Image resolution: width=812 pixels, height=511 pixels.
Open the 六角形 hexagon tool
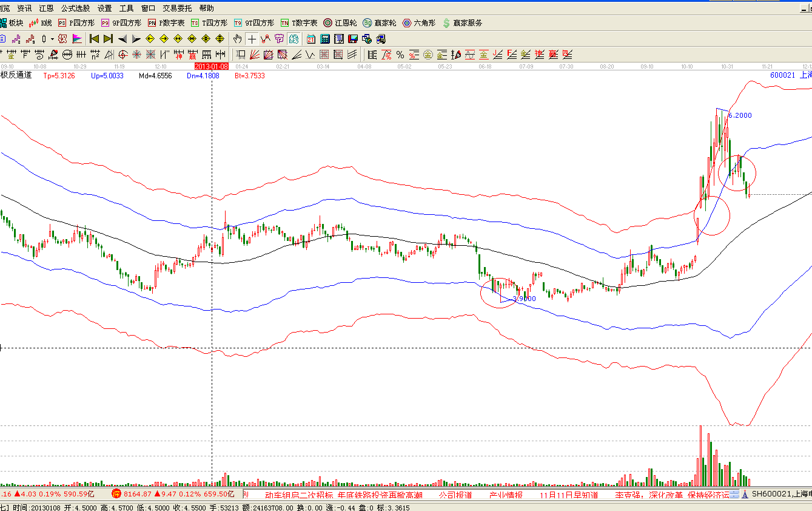click(418, 23)
